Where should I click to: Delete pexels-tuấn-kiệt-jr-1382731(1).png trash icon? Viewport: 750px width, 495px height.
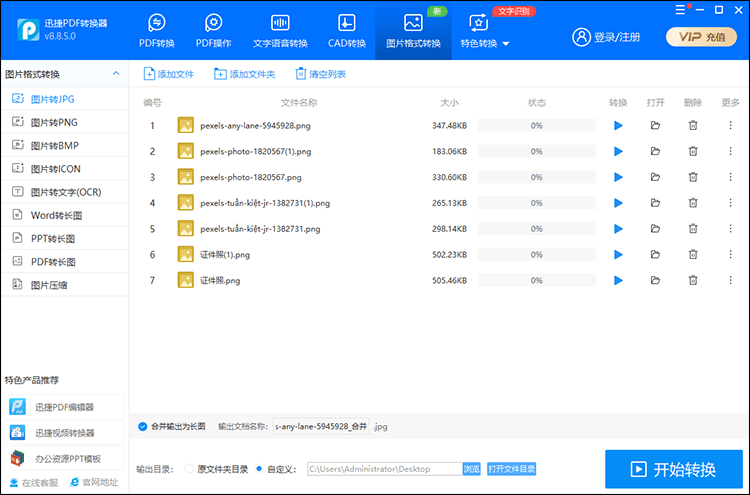693,203
